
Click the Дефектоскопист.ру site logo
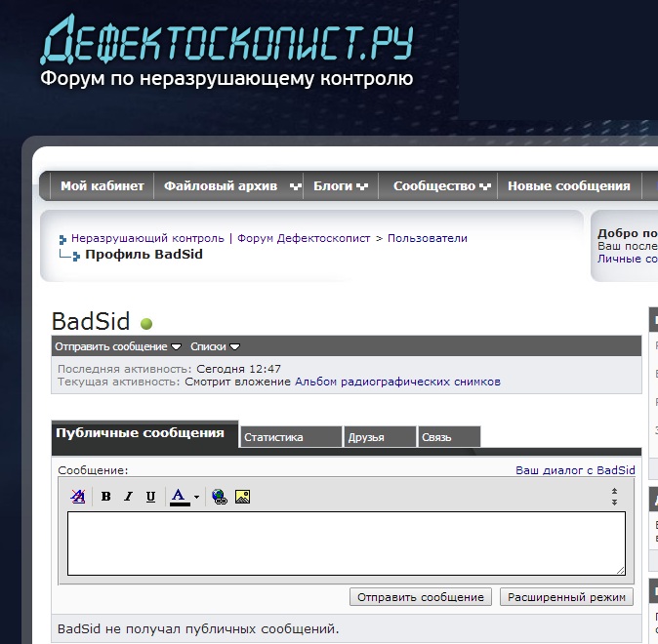point(227,39)
